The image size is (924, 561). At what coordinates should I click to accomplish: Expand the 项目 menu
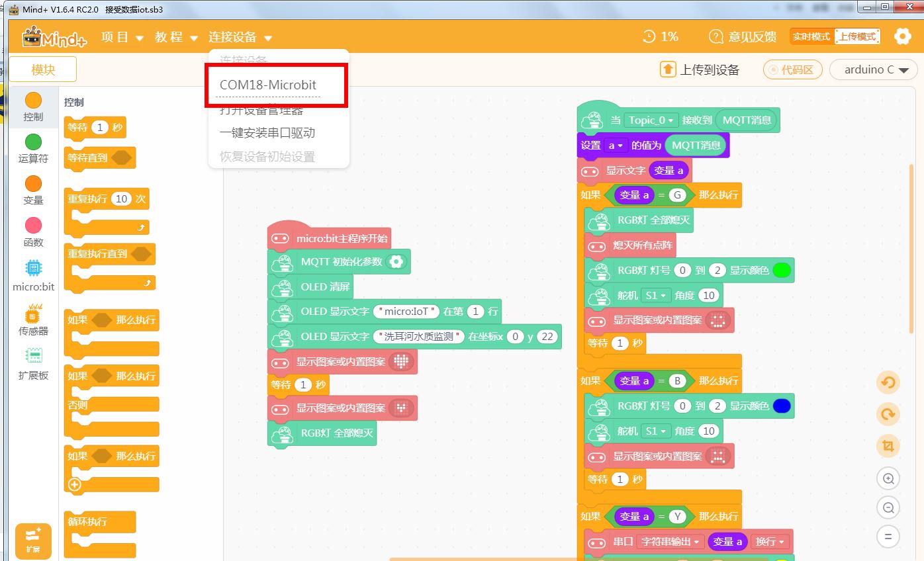pyautogui.click(x=122, y=37)
